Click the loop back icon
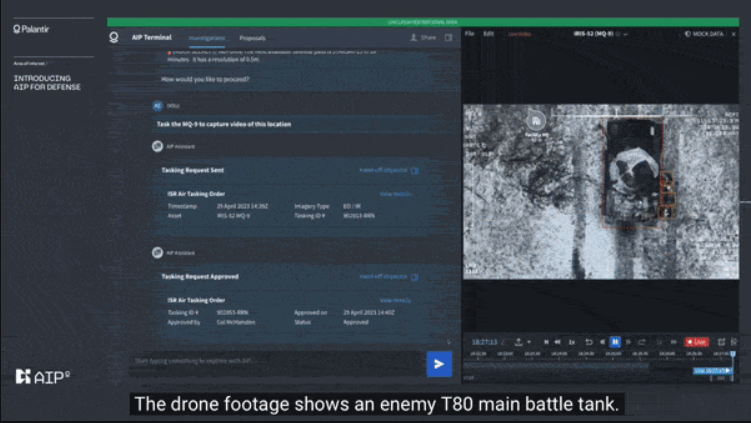Screen dimensions: 751x423 pyautogui.click(x=588, y=342)
